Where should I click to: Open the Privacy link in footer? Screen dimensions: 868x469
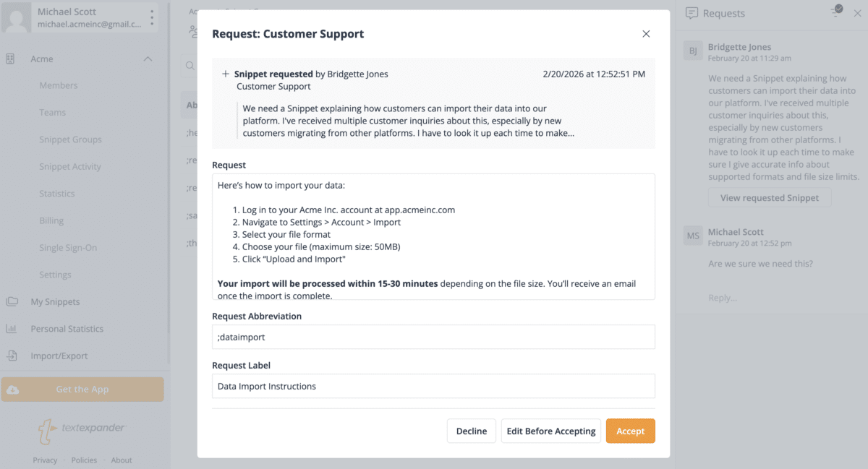coord(45,460)
